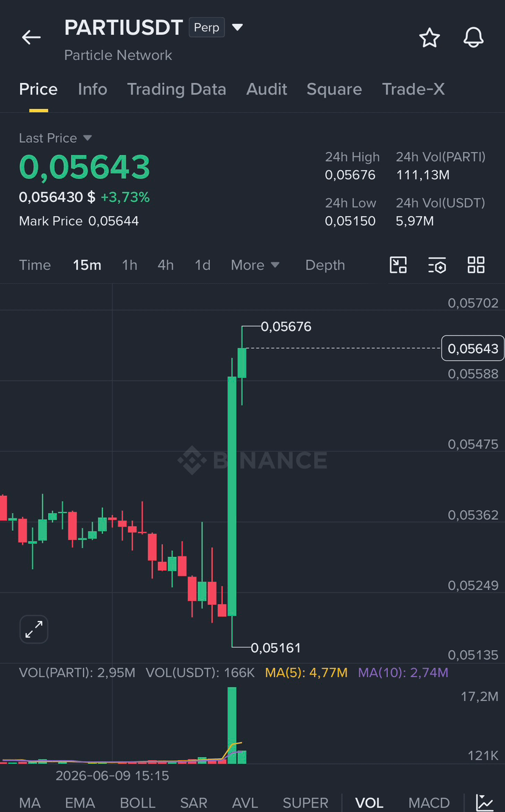This screenshot has height=812, width=505.
Task: Open the Square tab
Action: pos(334,89)
